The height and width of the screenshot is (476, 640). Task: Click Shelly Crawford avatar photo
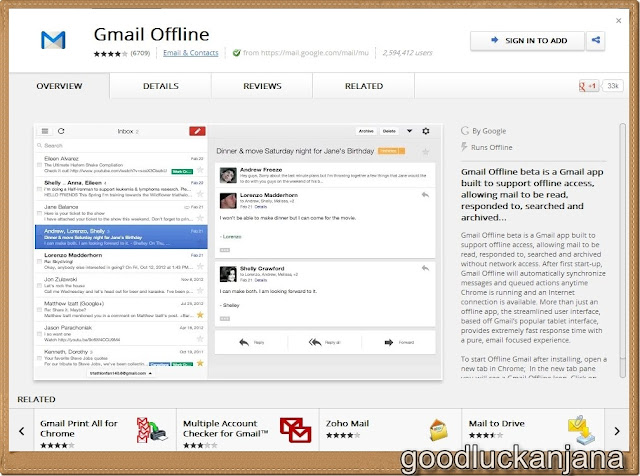228,274
